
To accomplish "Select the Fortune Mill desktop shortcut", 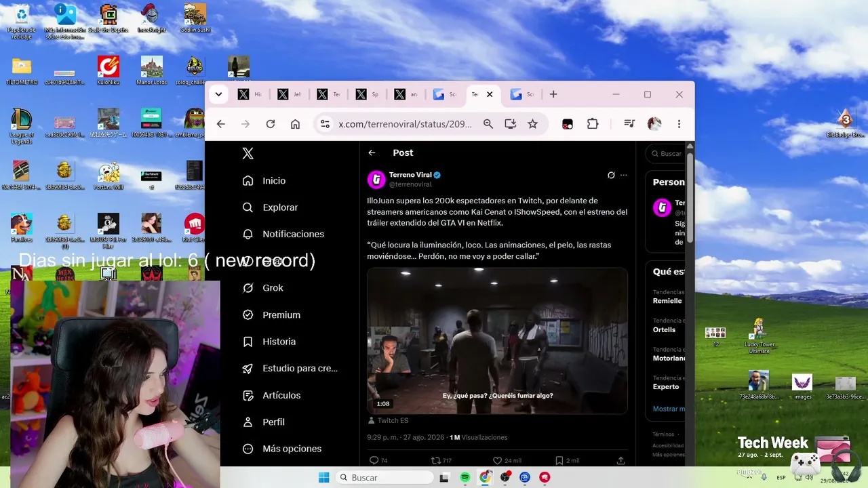I will (108, 176).
